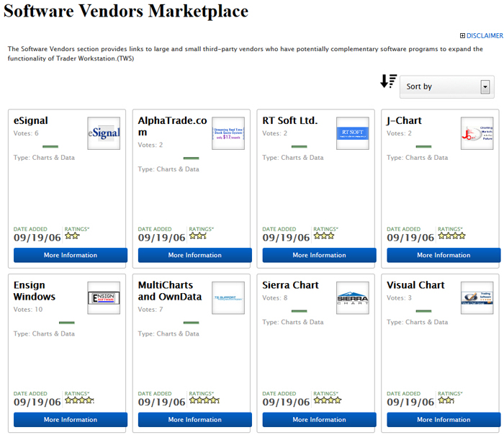Click the star rating on Visual Chart card
This screenshot has width=504, height=435.
446,400
